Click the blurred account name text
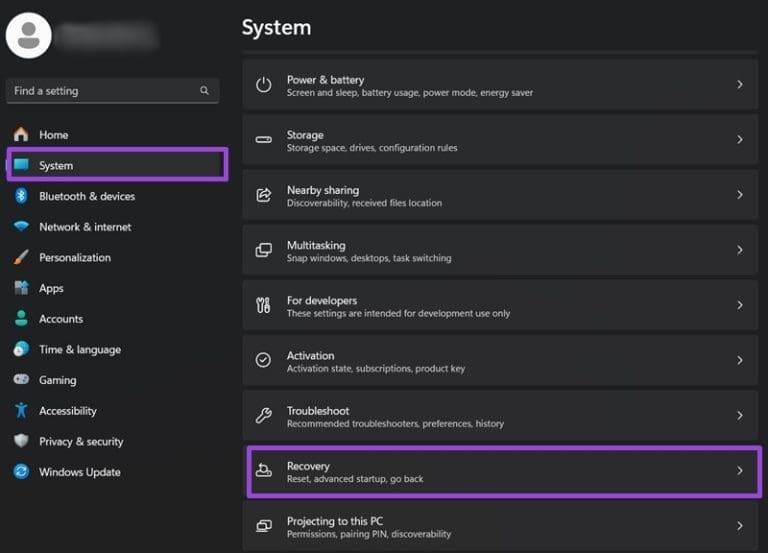The height and width of the screenshot is (553, 768). pyautogui.click(x=108, y=35)
